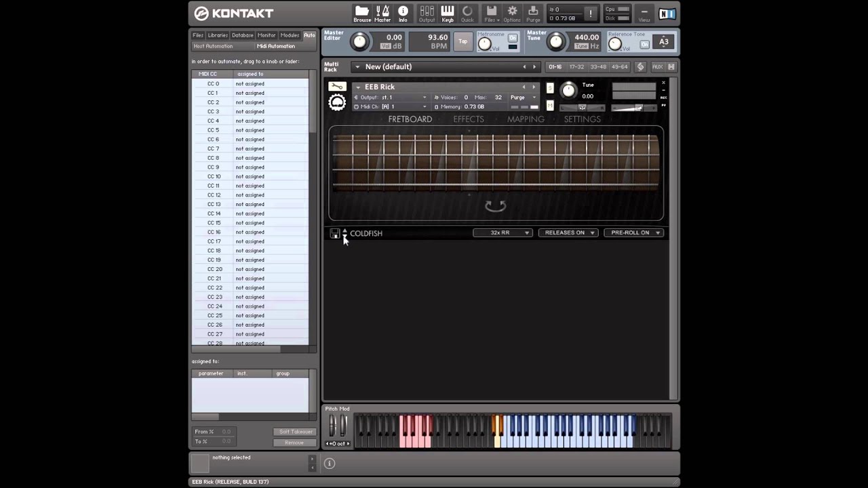
Task: Open the MAPPING instrument page
Action: [x=526, y=119]
